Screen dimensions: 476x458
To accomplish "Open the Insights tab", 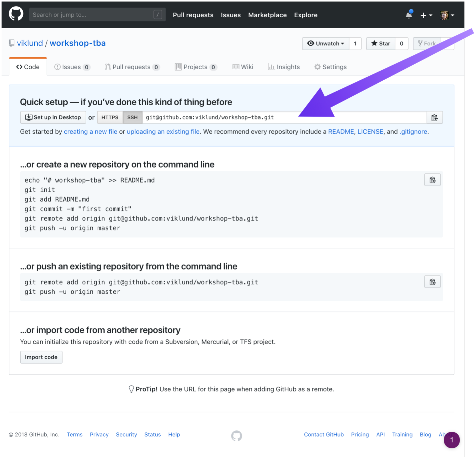I will click(284, 67).
